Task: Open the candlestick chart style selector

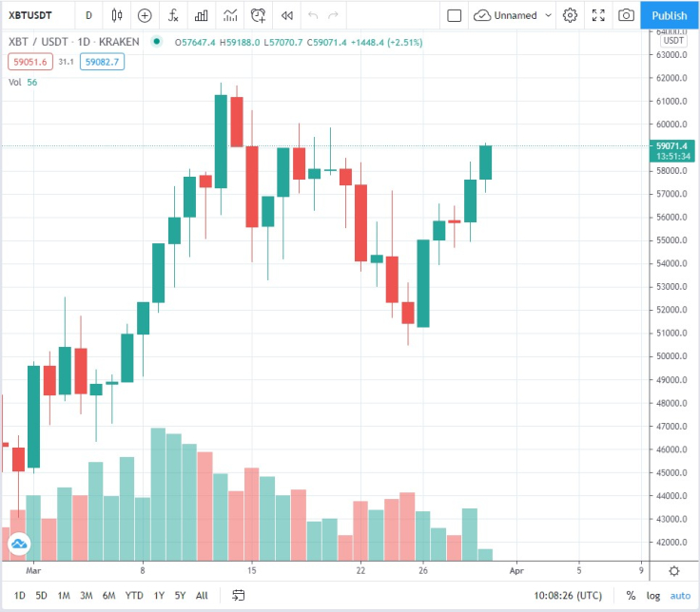Action: click(x=117, y=15)
